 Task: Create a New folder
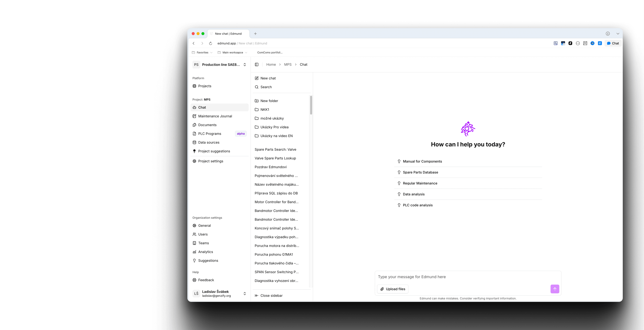(269, 101)
